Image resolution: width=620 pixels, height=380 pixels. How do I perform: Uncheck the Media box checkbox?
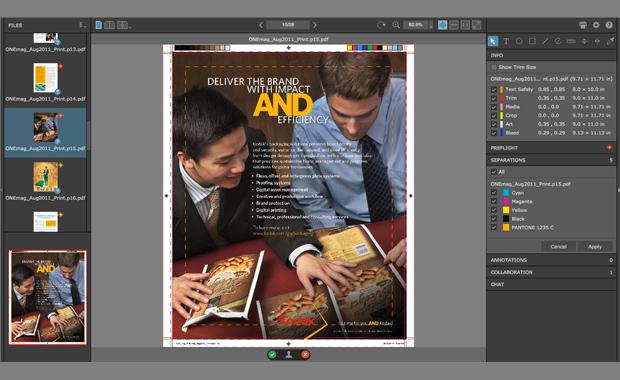pyautogui.click(x=494, y=107)
